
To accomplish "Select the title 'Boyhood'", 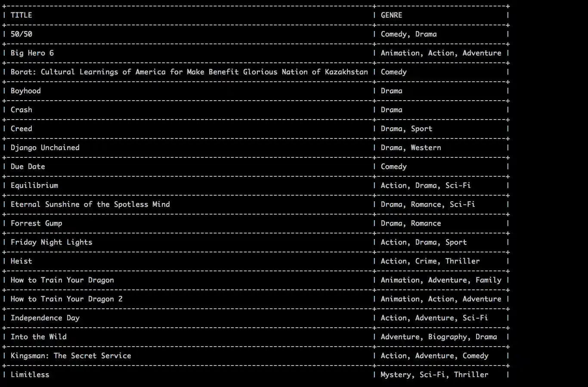I will coord(25,91).
